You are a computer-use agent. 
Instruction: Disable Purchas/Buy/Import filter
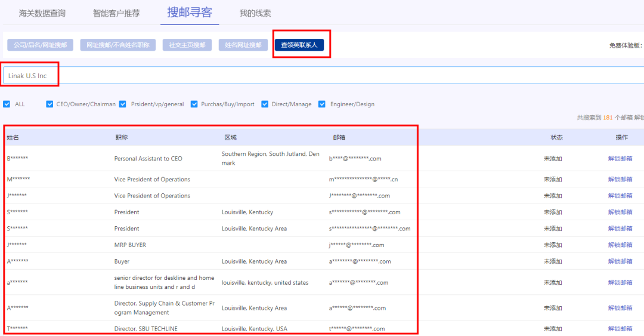[194, 104]
